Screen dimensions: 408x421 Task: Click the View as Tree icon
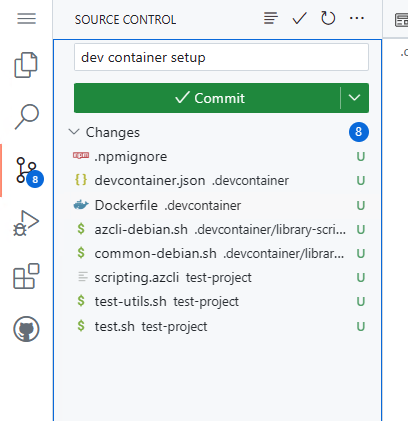pos(271,18)
